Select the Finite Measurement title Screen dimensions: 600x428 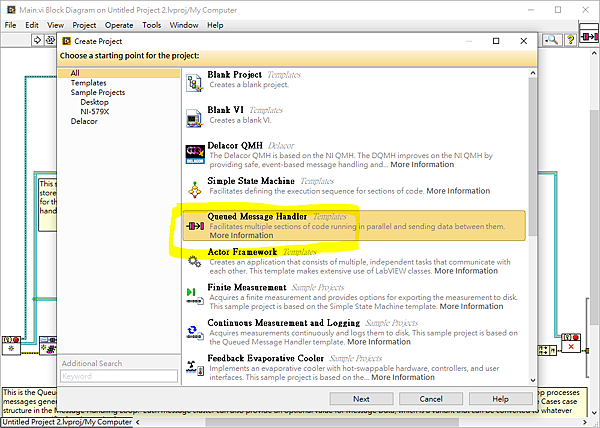tap(247, 287)
